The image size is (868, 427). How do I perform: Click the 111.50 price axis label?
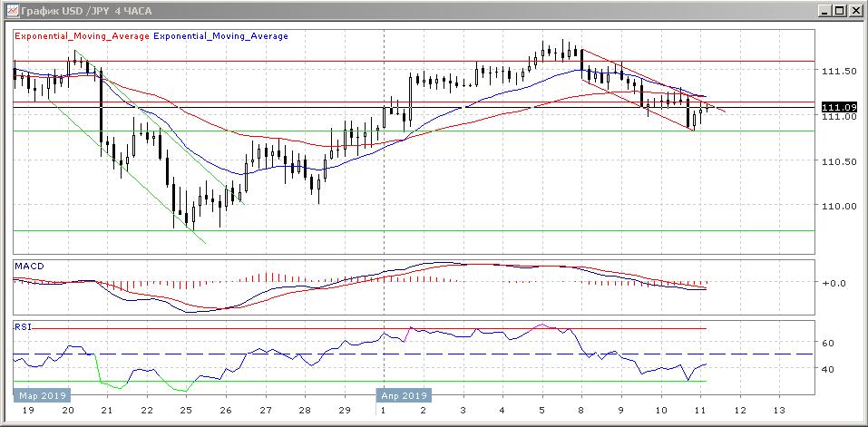pyautogui.click(x=839, y=71)
